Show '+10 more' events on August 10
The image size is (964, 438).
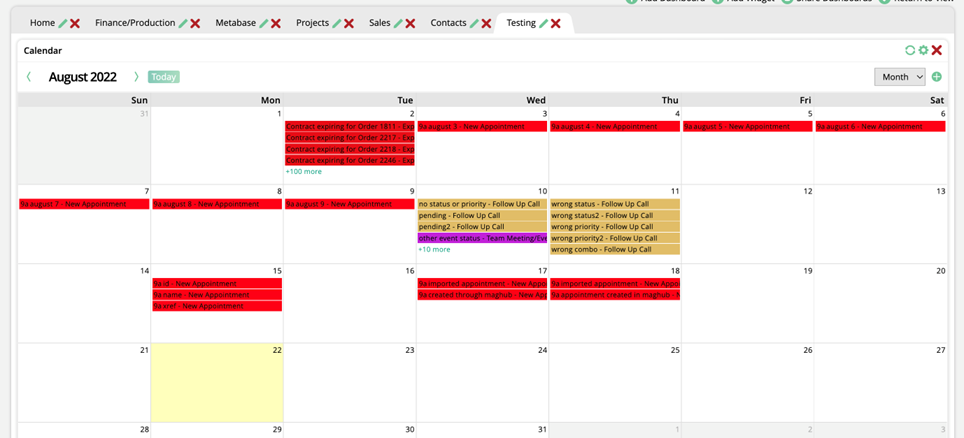point(434,250)
